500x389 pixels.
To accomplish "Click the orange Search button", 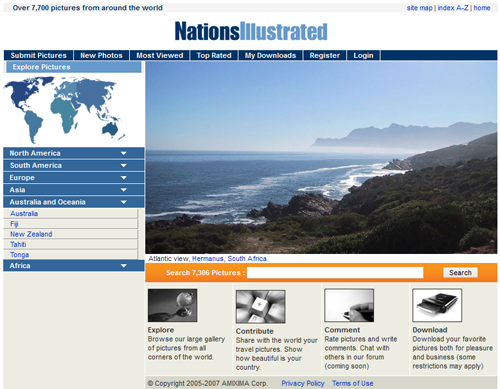I will 460,273.
